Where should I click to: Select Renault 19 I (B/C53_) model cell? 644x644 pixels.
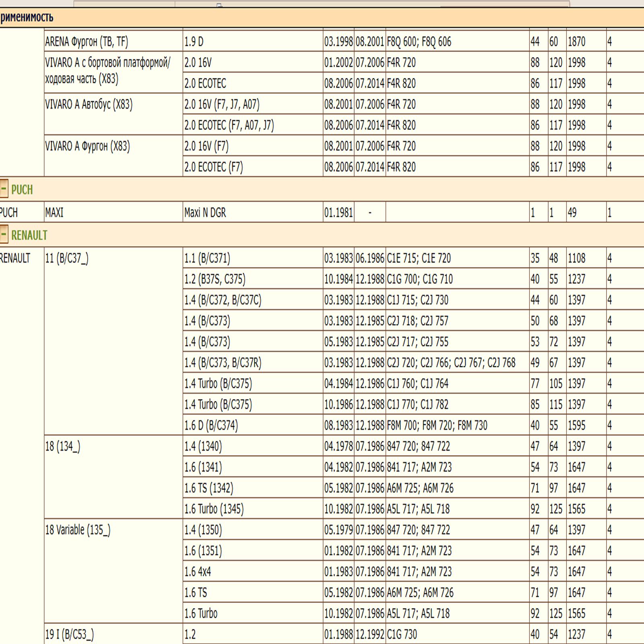[69, 634]
